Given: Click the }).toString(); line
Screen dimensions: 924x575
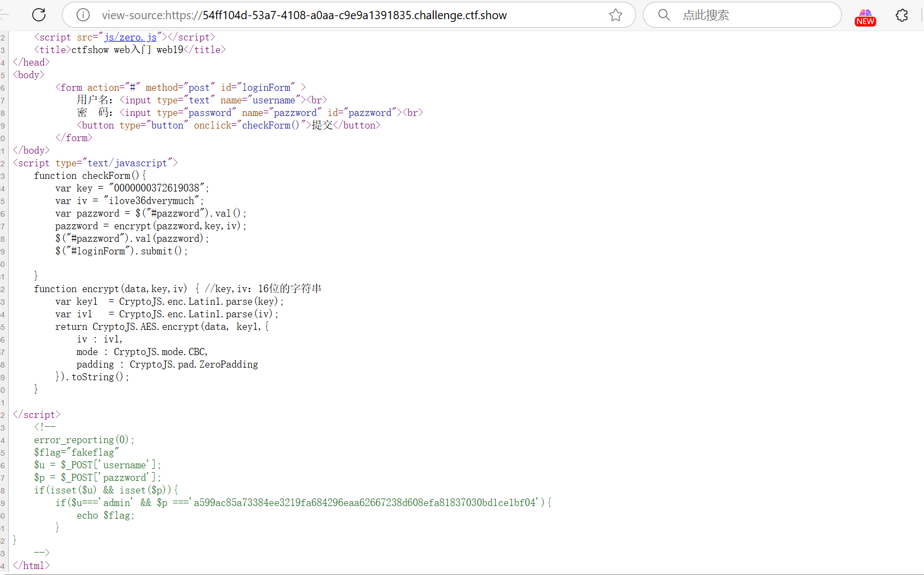Looking at the screenshot, I should (92, 377).
